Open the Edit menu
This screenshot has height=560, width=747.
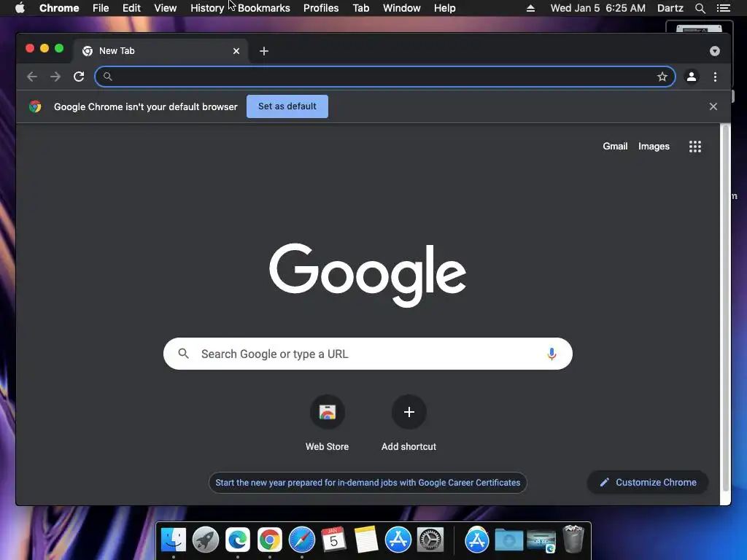pyautogui.click(x=131, y=8)
